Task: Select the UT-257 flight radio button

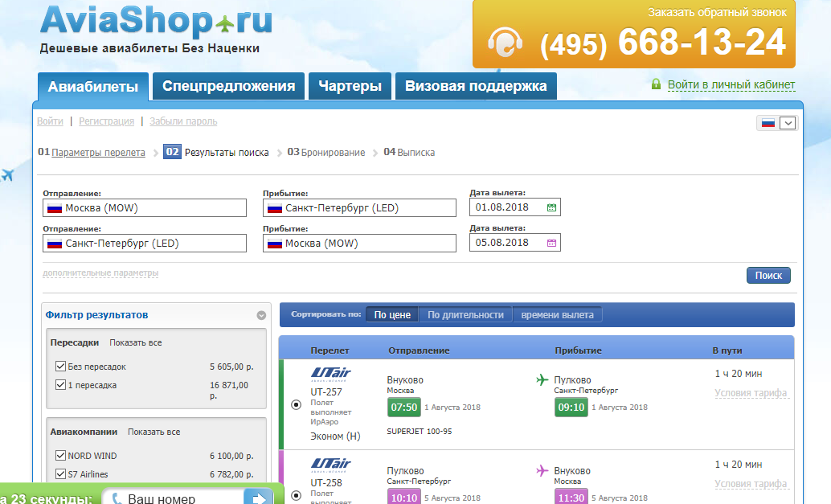Action: (296, 404)
